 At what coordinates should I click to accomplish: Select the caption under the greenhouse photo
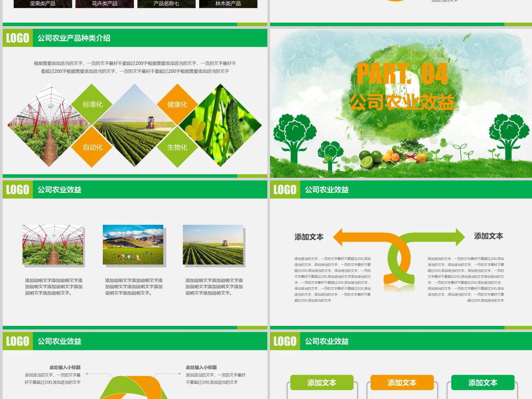[54, 287]
